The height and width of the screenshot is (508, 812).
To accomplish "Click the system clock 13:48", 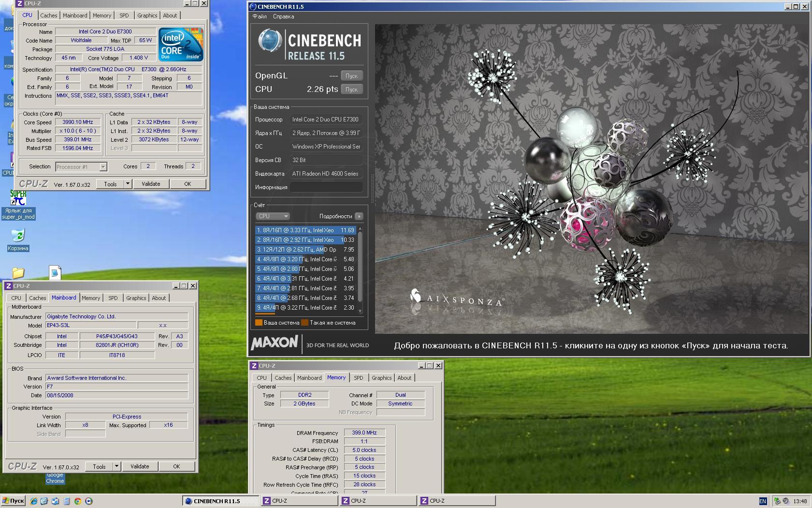I will 800,501.
